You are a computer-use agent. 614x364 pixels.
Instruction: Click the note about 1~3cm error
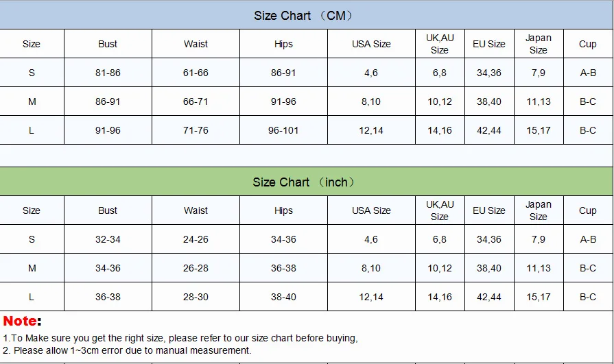pyautogui.click(x=126, y=350)
